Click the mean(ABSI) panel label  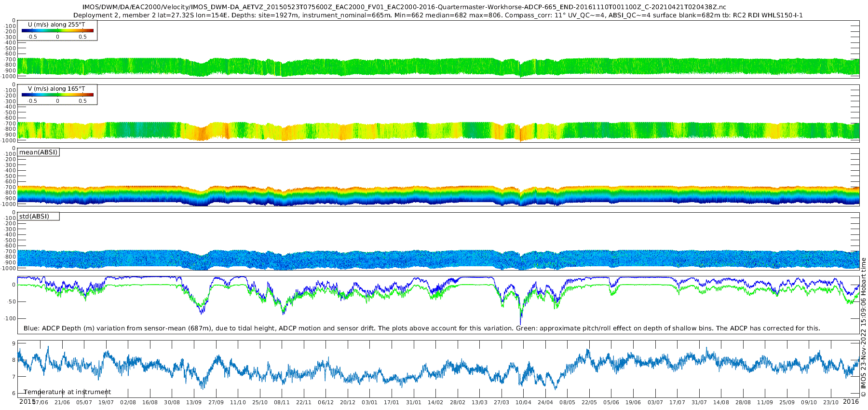38,152
